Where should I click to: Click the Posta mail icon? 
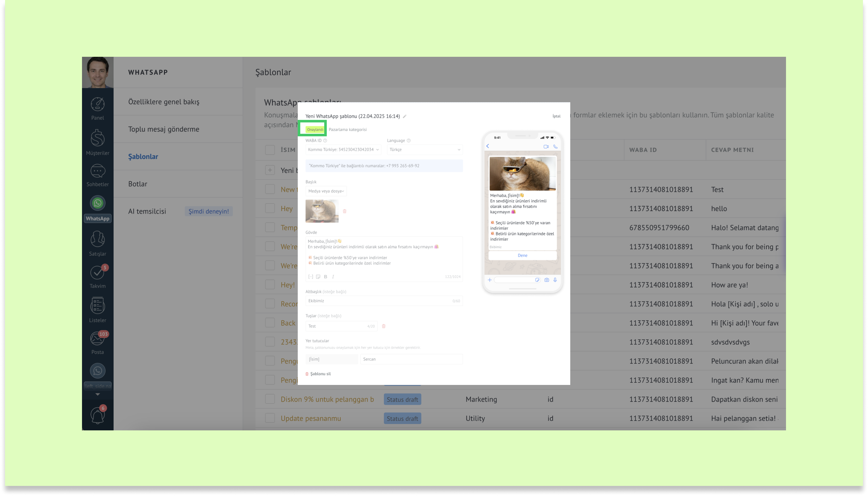tap(97, 339)
